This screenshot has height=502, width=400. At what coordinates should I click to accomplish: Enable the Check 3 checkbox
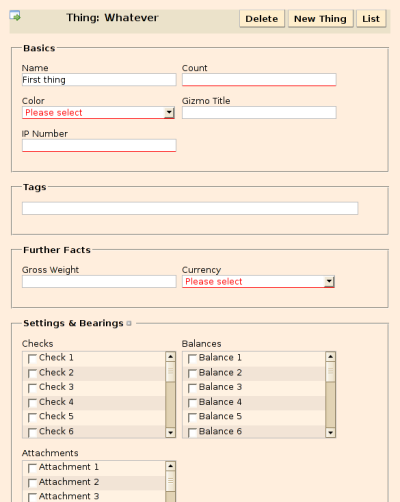tap(32, 388)
